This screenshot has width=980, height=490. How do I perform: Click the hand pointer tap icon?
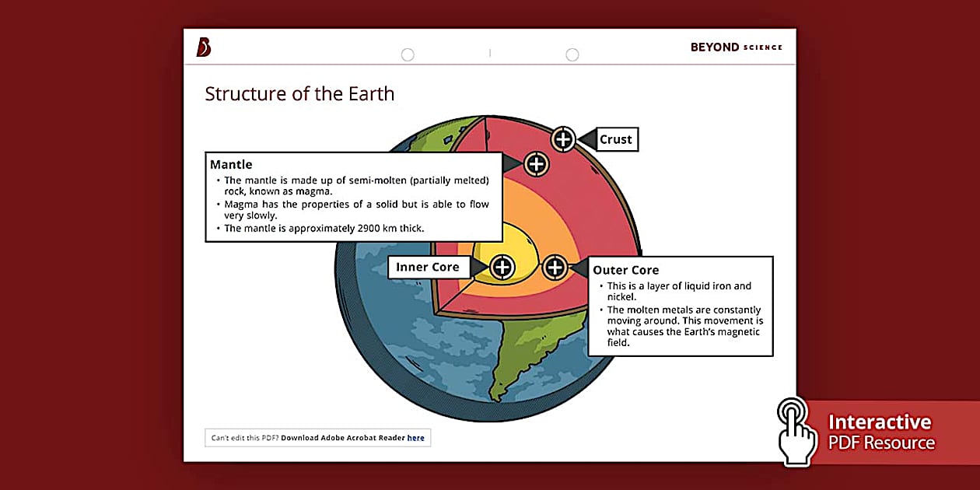(x=796, y=431)
